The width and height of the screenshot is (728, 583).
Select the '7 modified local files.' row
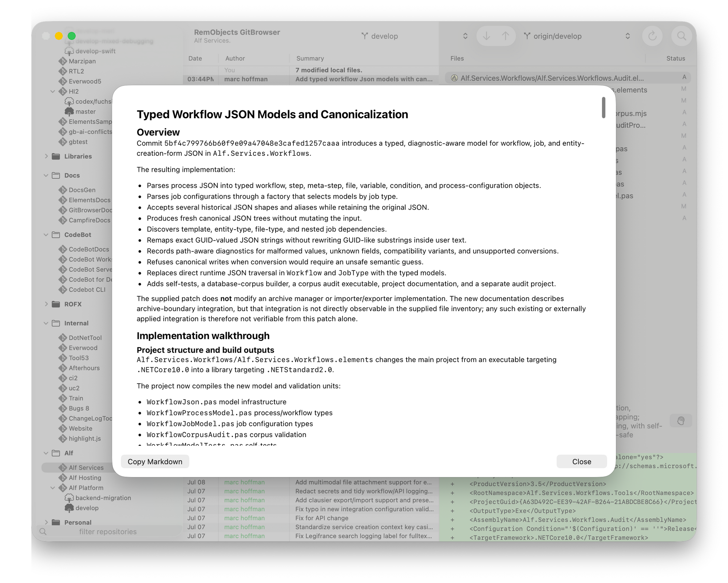coord(311,70)
